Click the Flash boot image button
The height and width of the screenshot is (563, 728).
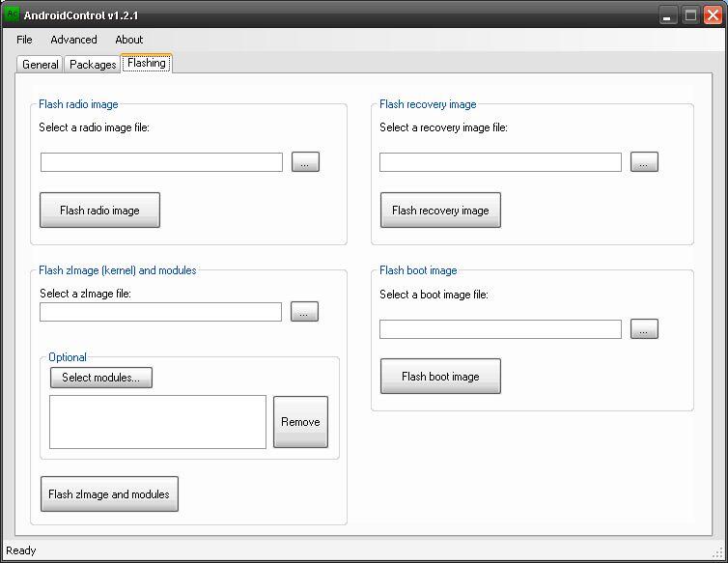click(x=440, y=377)
